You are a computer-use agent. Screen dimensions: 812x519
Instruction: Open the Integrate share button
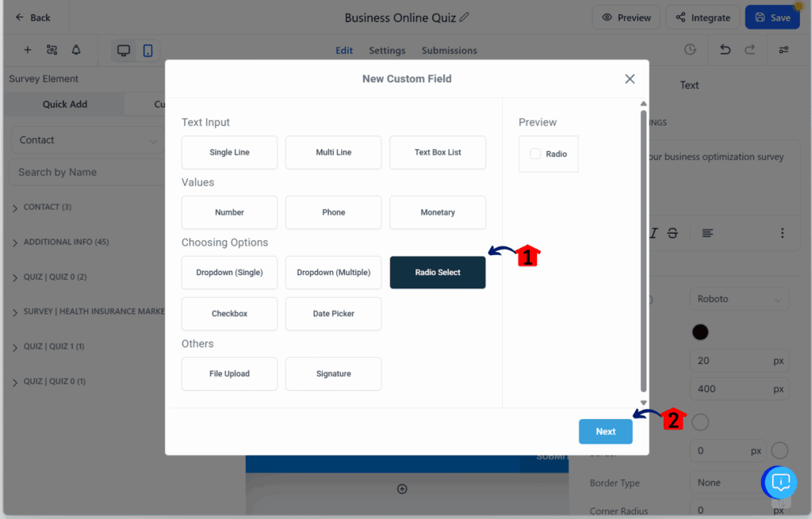(703, 17)
